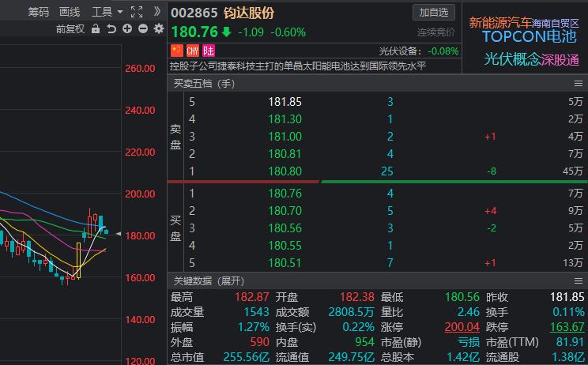Click the 量比 value 2.46
This screenshot has height=365, width=588.
[469, 312]
